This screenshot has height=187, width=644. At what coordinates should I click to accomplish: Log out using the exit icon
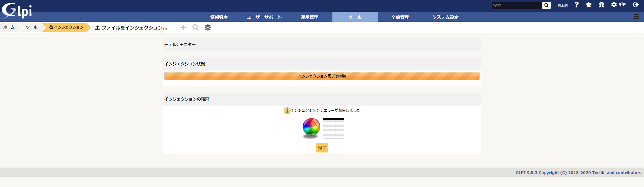(x=636, y=5)
